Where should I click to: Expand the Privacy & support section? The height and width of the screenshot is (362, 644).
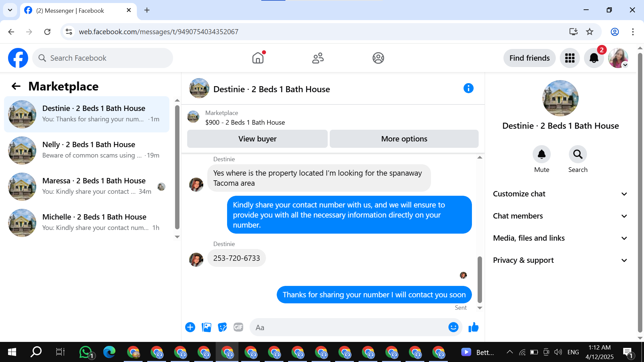click(560, 260)
